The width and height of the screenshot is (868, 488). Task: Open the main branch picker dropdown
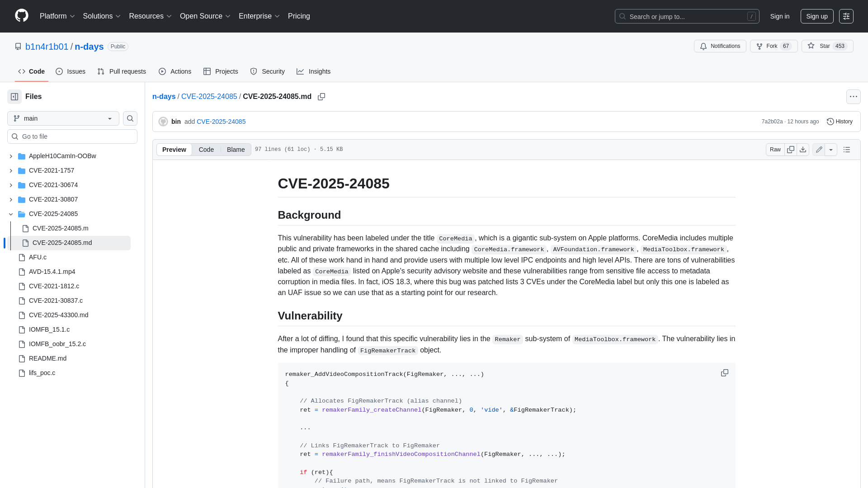point(63,118)
